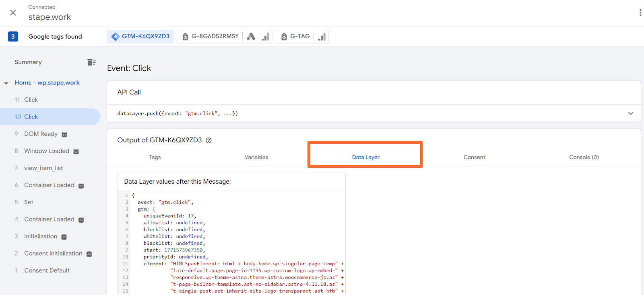Click the GTM diamond icon in the container chip
This screenshot has height=295, width=644.
116,37
